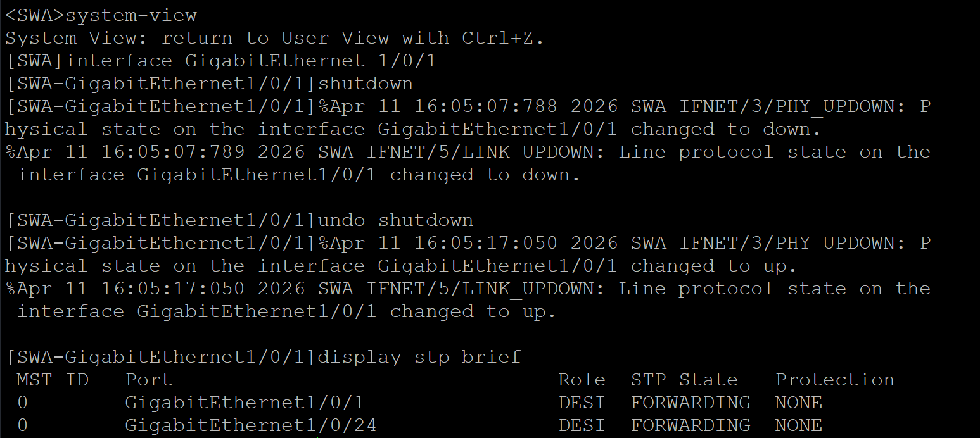Click the 'MST ID' column header
The height and width of the screenshot is (438, 980).
coord(53,380)
